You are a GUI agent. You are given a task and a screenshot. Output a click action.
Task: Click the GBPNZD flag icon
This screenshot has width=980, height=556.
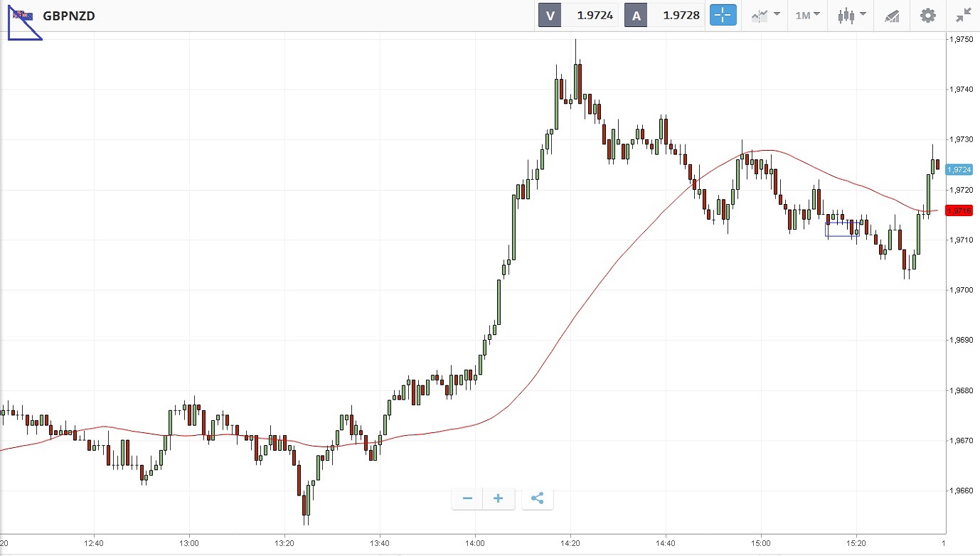[x=23, y=15]
